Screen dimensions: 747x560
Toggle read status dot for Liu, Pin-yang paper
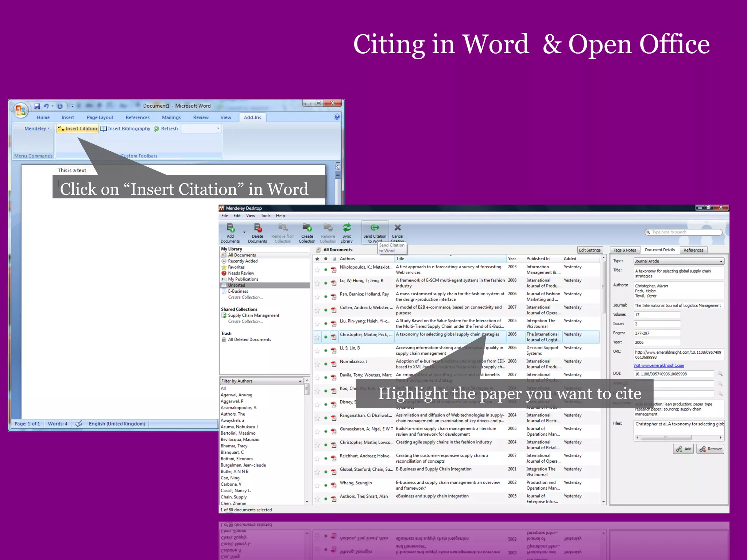pos(326,324)
